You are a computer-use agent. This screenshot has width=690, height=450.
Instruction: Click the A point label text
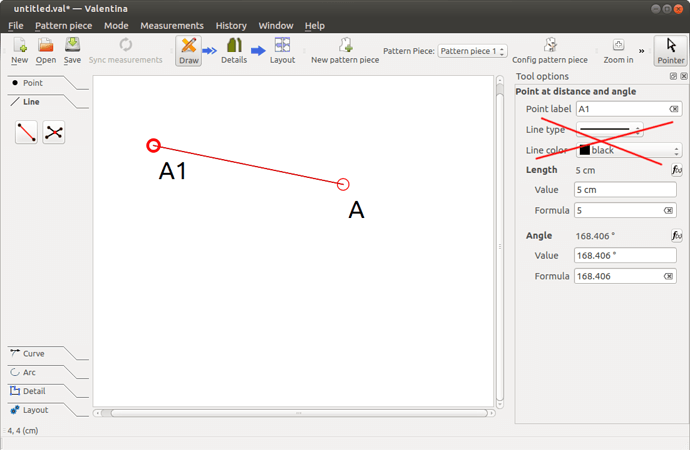pyautogui.click(x=356, y=210)
